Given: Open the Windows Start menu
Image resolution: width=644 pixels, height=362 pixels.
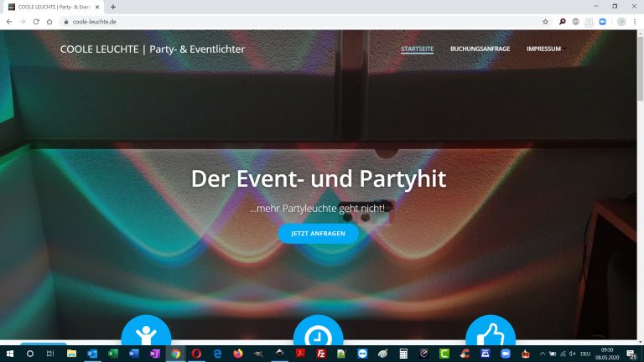Looking at the screenshot, I should click(9, 354).
